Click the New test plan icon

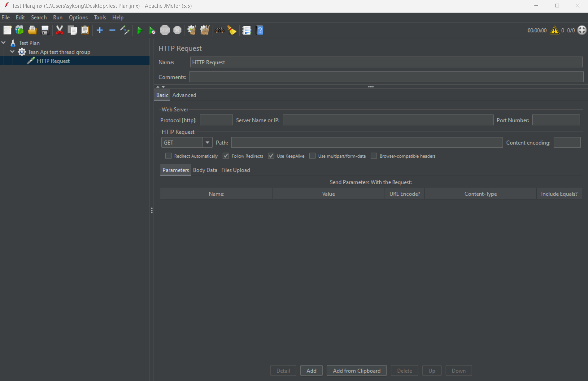[7, 30]
